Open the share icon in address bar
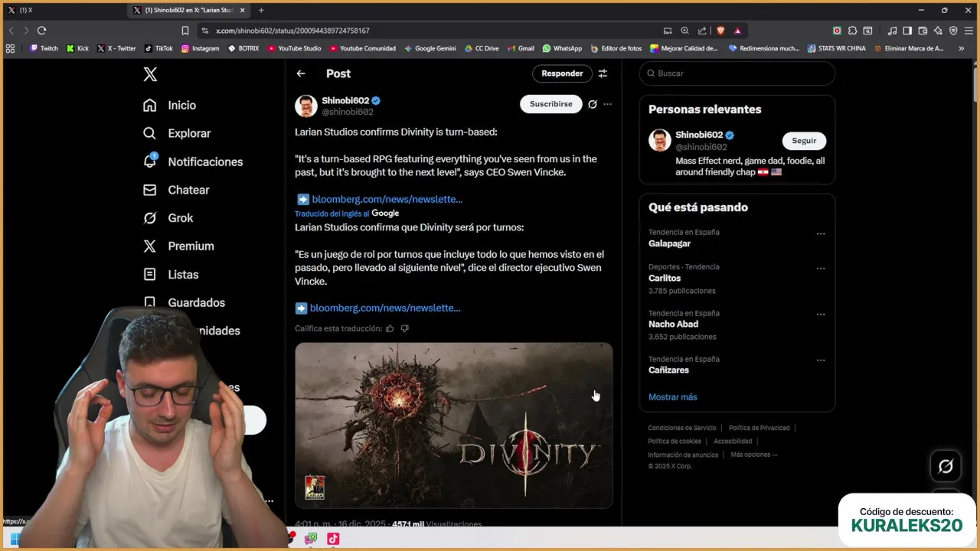The image size is (980, 551). 702,31
